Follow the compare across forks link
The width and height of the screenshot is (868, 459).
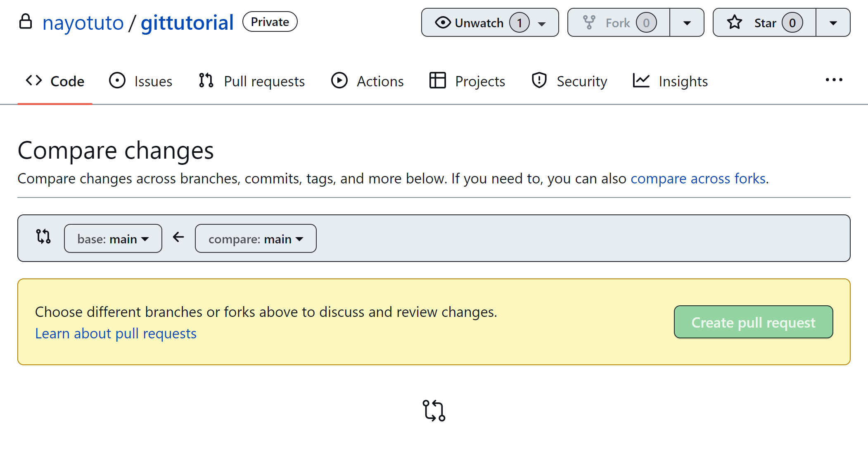click(x=698, y=178)
